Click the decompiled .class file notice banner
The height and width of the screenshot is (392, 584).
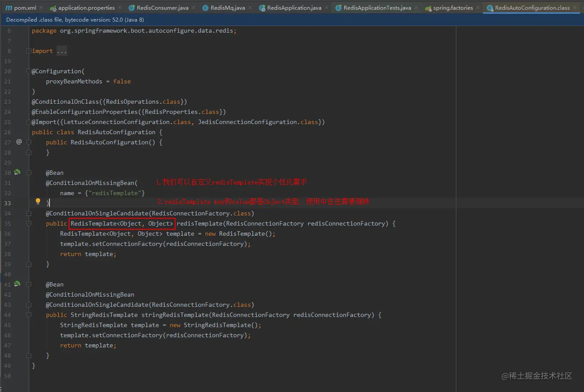(x=292, y=20)
